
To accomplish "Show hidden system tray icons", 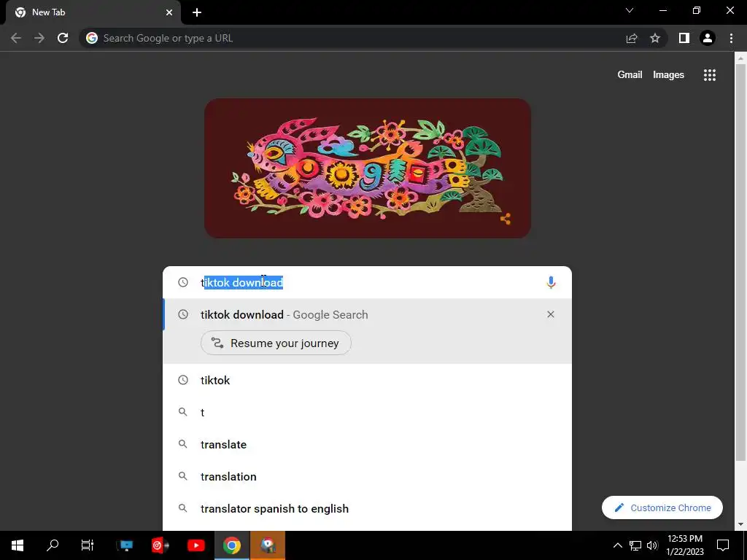I will pyautogui.click(x=617, y=545).
